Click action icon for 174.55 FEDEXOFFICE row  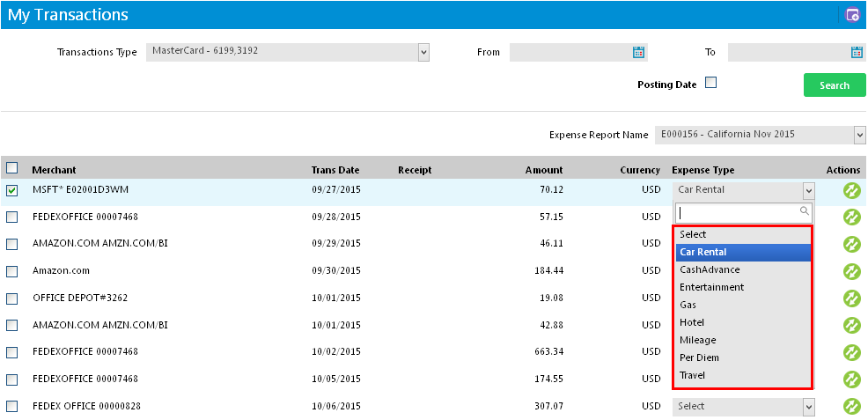point(851,379)
